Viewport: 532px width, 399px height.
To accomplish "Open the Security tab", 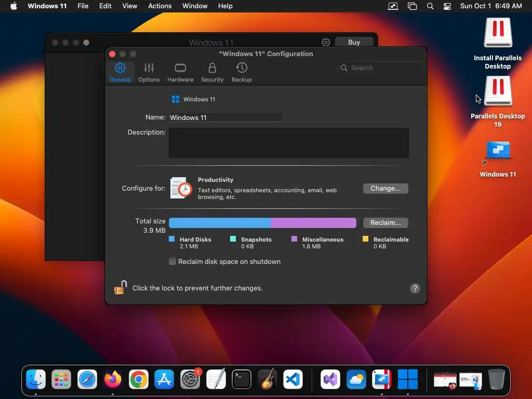I will 212,72.
